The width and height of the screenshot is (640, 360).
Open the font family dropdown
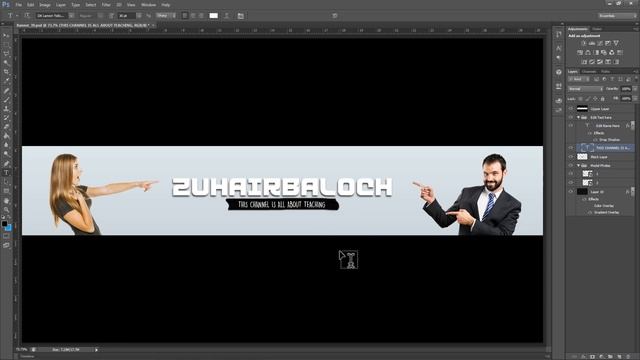[71, 16]
